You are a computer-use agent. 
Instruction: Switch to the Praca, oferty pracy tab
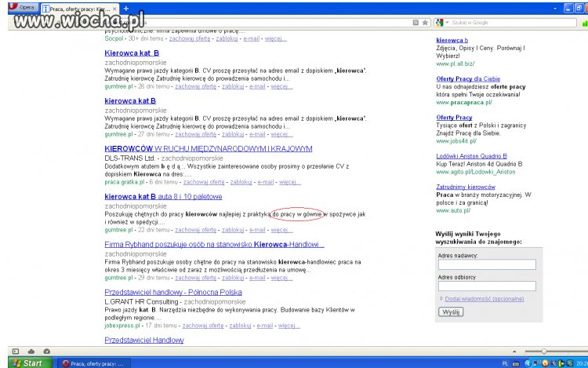click(80, 9)
